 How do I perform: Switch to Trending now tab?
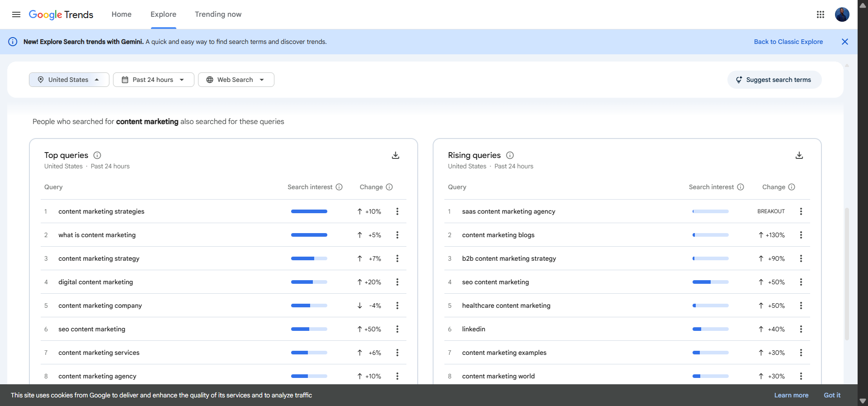click(218, 14)
